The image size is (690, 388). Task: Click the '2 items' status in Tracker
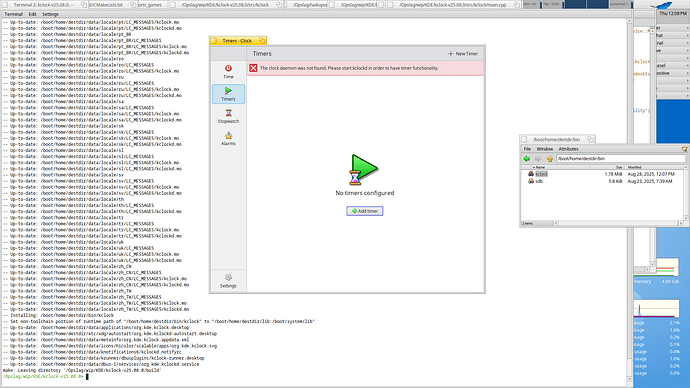click(528, 223)
